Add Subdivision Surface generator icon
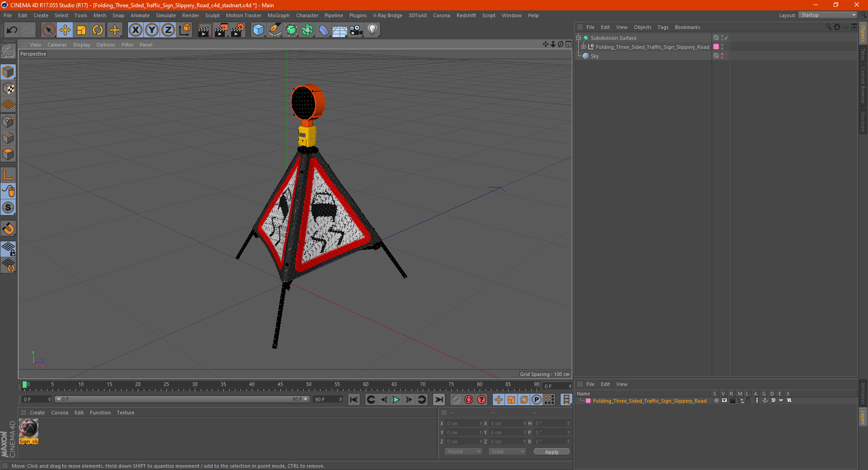This screenshot has height=470, width=868. pos(291,30)
